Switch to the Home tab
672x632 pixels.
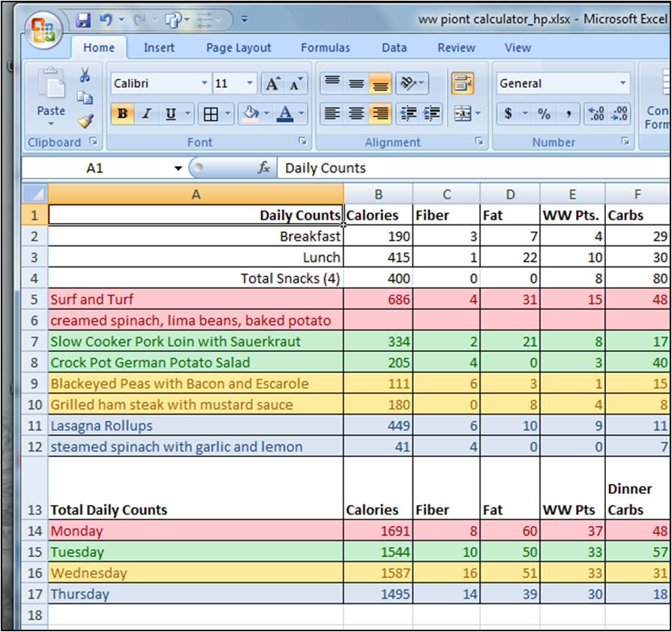99,47
